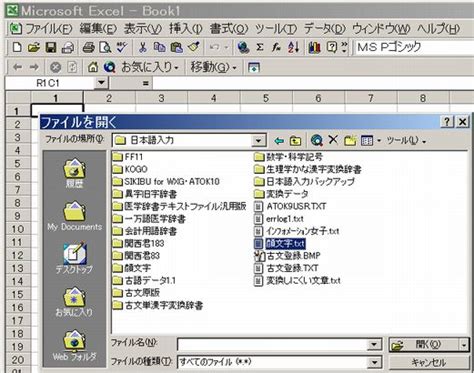Select the FF11 folder

click(128, 157)
